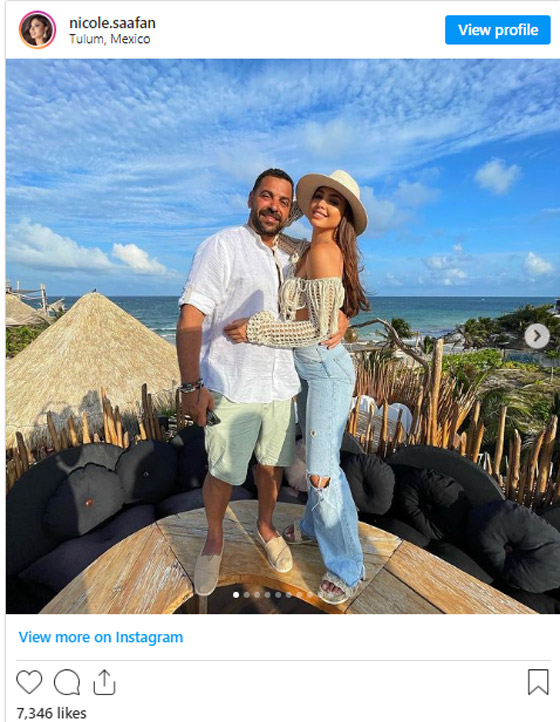560x722 pixels.
Task: Like the post with the heart icon
Action: click(x=29, y=682)
